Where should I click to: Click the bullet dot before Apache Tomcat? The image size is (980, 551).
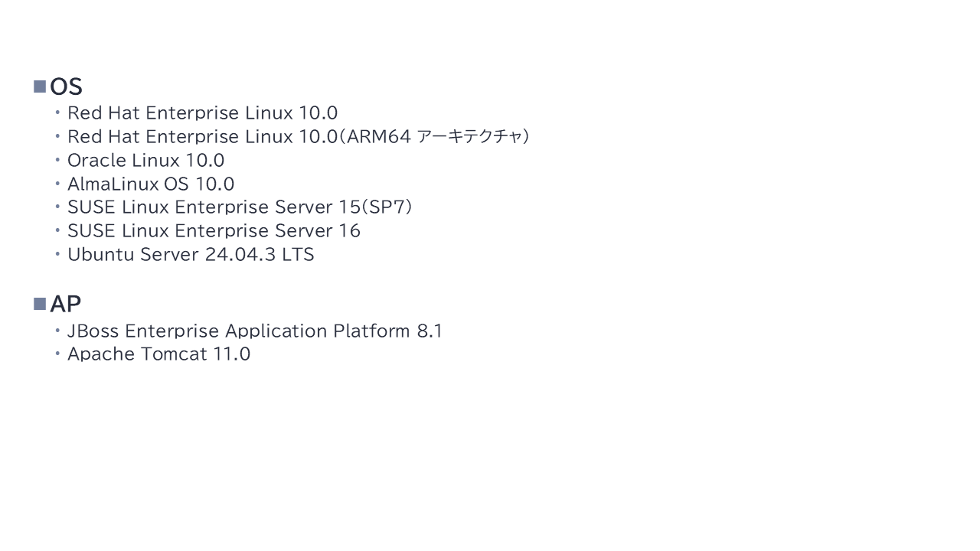tap(57, 354)
